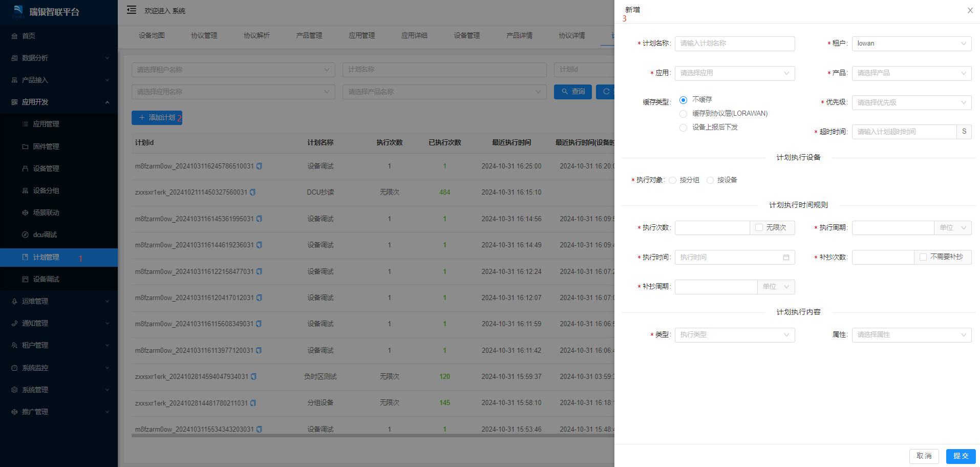Click the 设备分组 icon in sidebar

pos(25,190)
